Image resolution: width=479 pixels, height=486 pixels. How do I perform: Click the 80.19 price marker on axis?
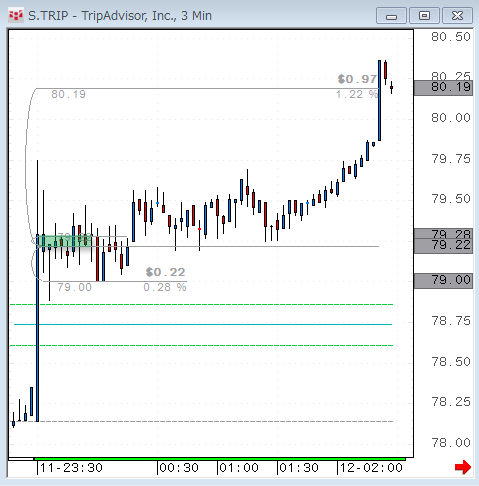pyautogui.click(x=443, y=88)
